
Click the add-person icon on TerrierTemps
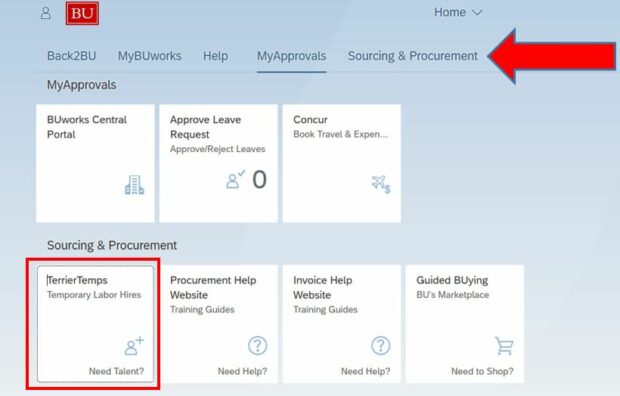pyautogui.click(x=134, y=346)
